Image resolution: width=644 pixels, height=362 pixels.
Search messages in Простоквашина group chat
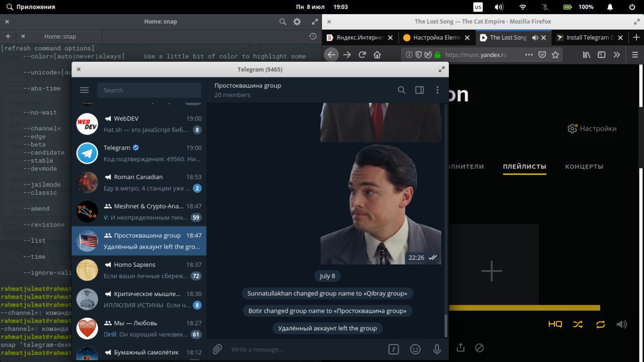tap(401, 90)
